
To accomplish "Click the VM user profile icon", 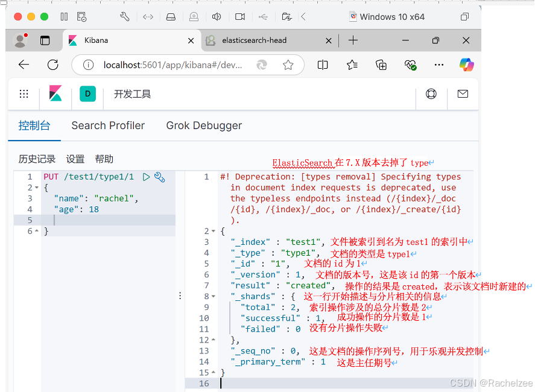I will [x=194, y=17].
